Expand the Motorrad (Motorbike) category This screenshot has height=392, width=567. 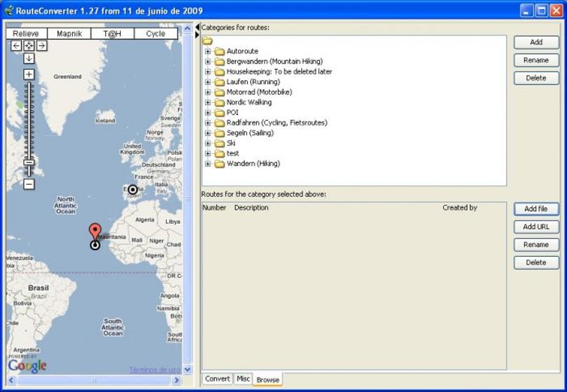pos(207,92)
